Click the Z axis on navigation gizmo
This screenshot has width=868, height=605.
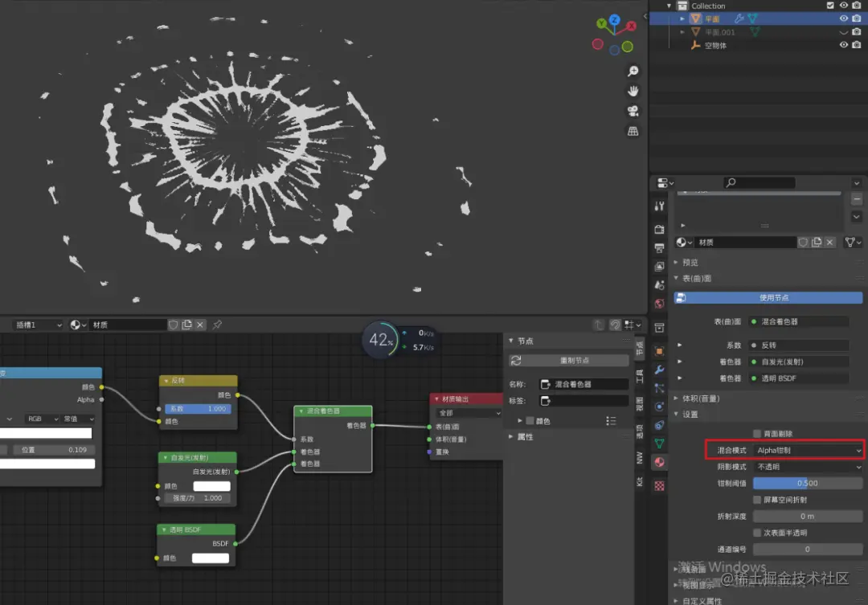615,20
